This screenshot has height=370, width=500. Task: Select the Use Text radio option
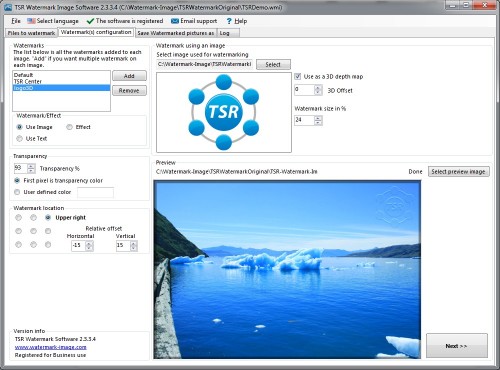19,138
